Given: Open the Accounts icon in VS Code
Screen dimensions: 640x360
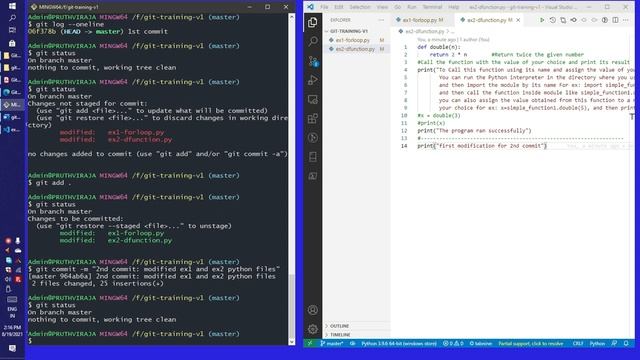Looking at the screenshot, I should [313, 310].
